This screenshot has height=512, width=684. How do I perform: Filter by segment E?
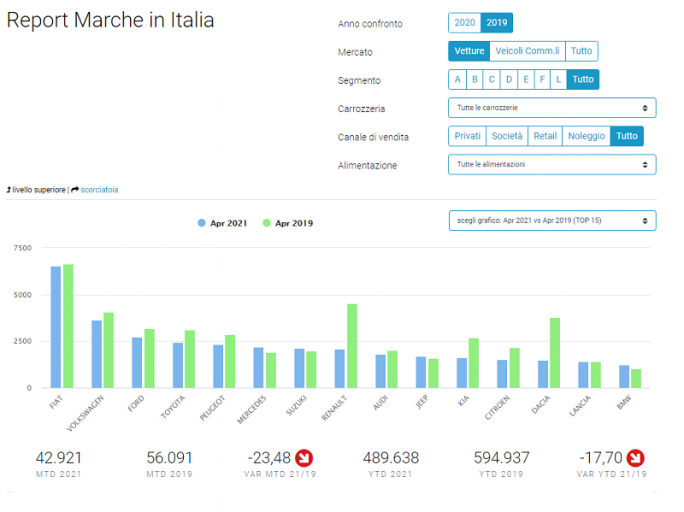pyautogui.click(x=526, y=79)
